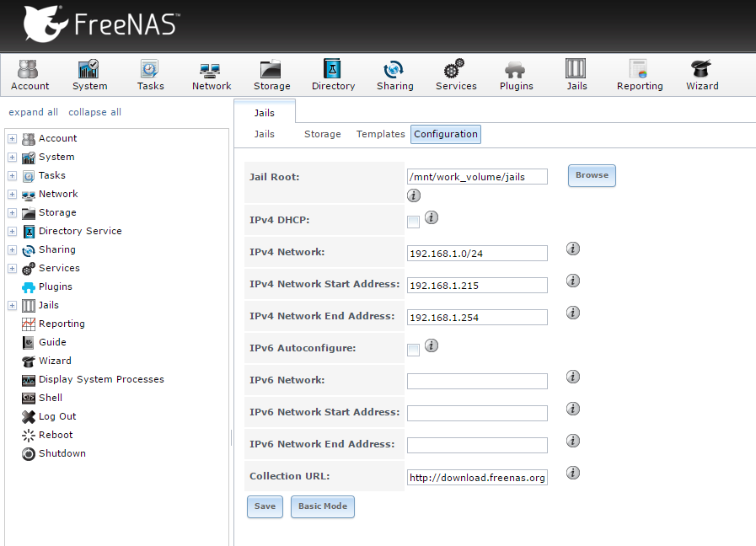
Task: Click the FreeNAS logo
Action: coord(101,24)
